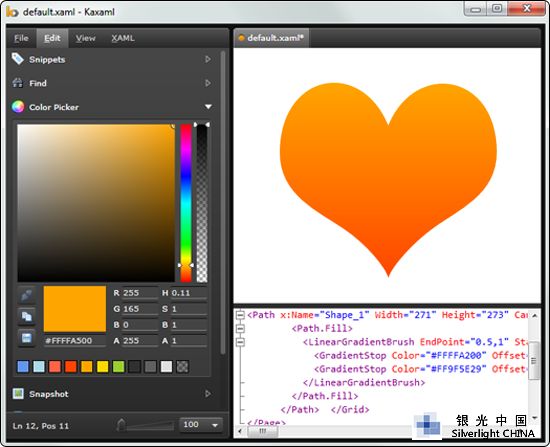Click the Color Picker wheel icon

coord(18,107)
